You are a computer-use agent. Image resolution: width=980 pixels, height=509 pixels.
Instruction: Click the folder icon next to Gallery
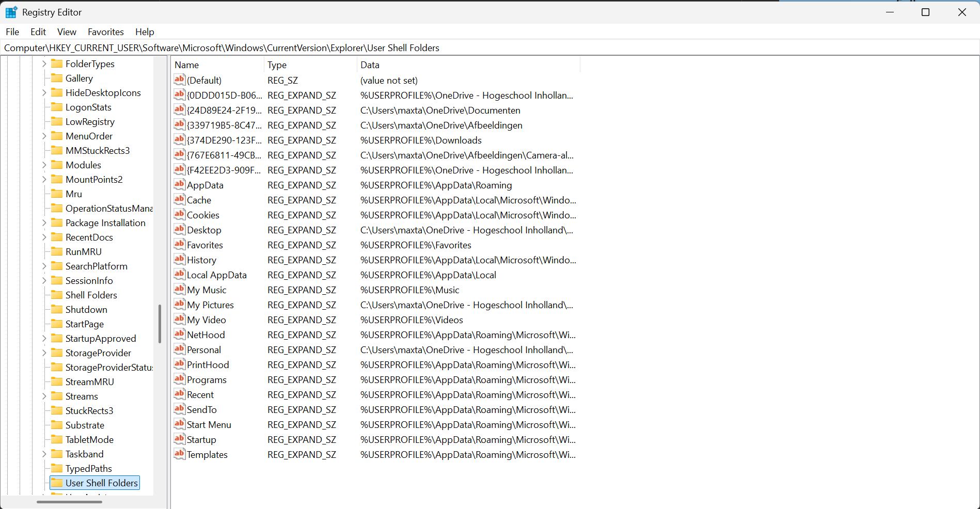(x=57, y=78)
